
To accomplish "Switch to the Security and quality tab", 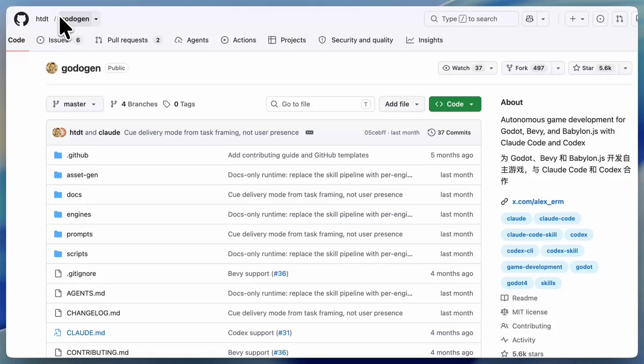I will tap(356, 40).
